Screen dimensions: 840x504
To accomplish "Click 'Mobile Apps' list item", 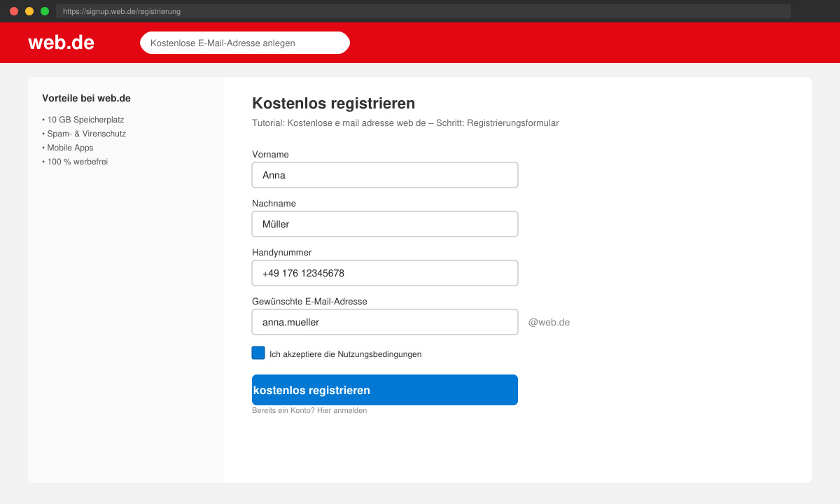I will 67,148.
